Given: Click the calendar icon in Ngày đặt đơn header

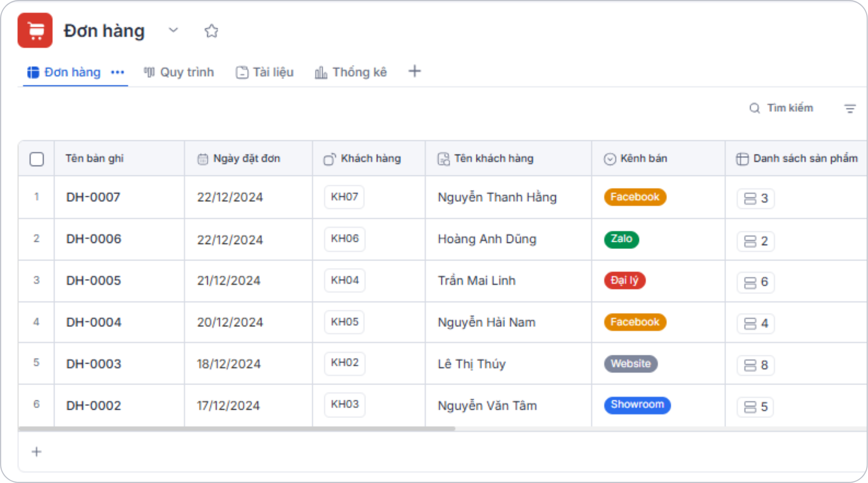Looking at the screenshot, I should click(x=203, y=159).
